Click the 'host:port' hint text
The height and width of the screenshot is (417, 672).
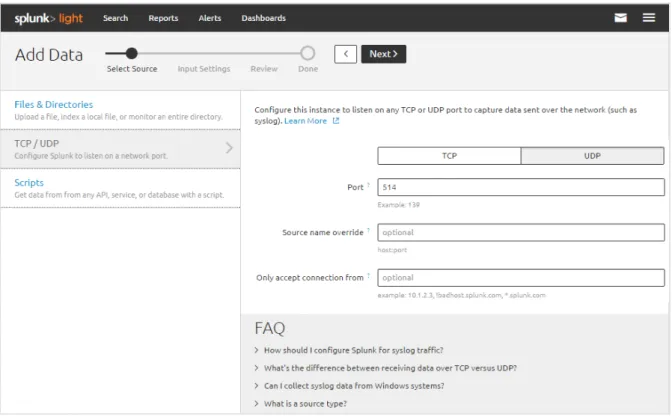coord(392,250)
